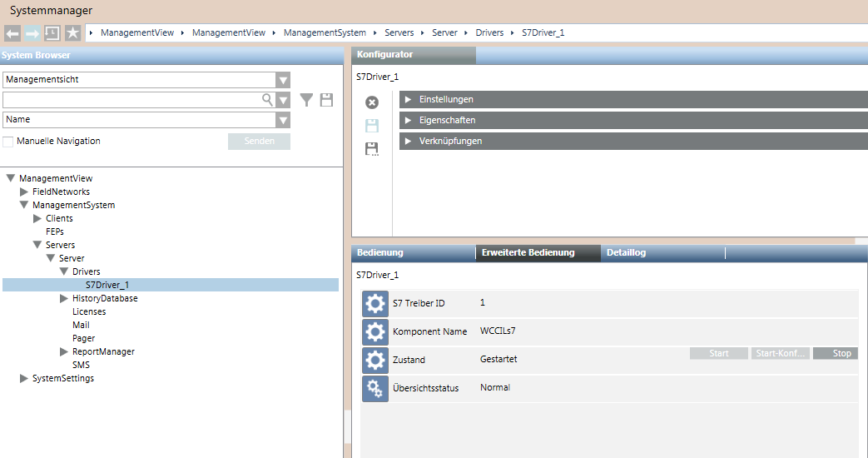Click the Konfigurator discard X icon

(372, 102)
